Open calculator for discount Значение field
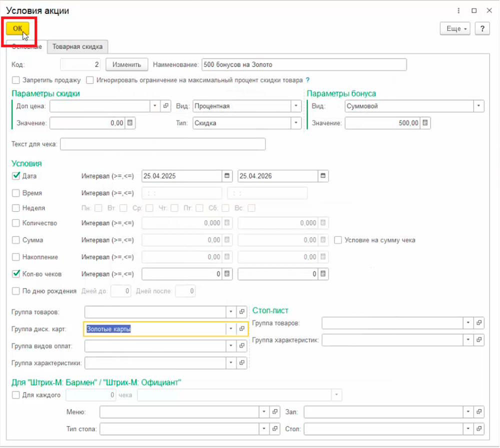Screen dimensions: 500x448 (130, 123)
